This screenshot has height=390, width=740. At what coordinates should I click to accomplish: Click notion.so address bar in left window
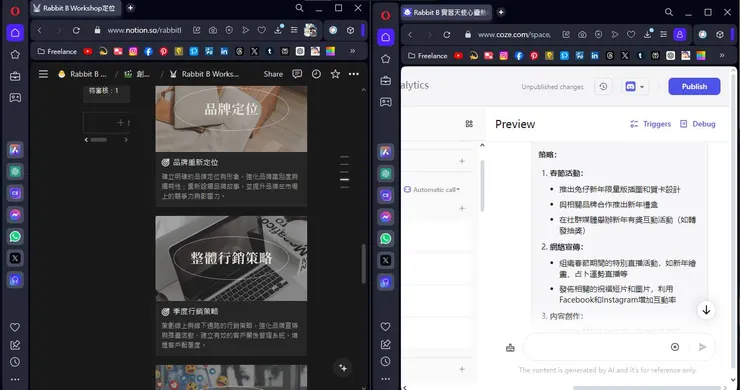click(x=144, y=30)
